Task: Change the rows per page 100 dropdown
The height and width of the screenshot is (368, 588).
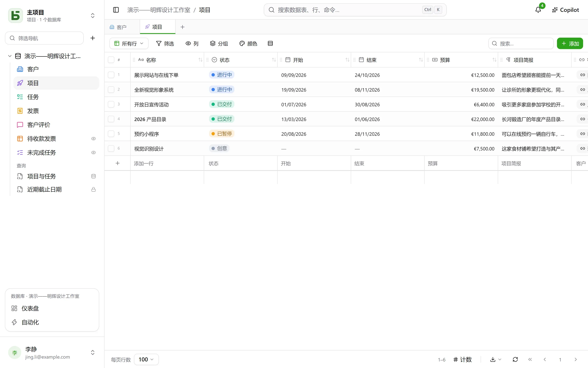Action: point(146,359)
